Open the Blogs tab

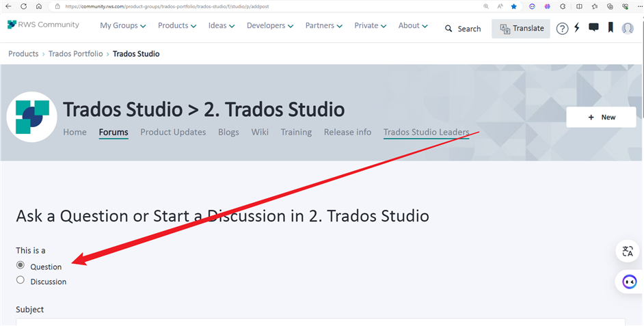point(228,132)
